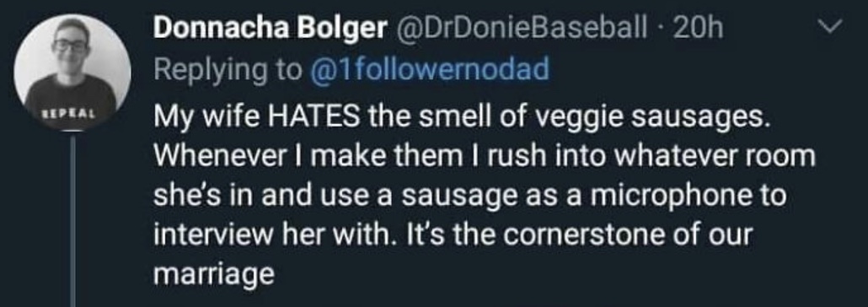Open the 20h timestamp permalink

[x=697, y=29]
